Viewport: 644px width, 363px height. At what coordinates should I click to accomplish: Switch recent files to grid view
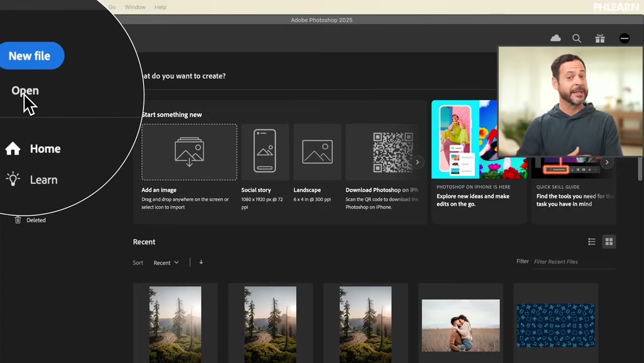tap(609, 242)
